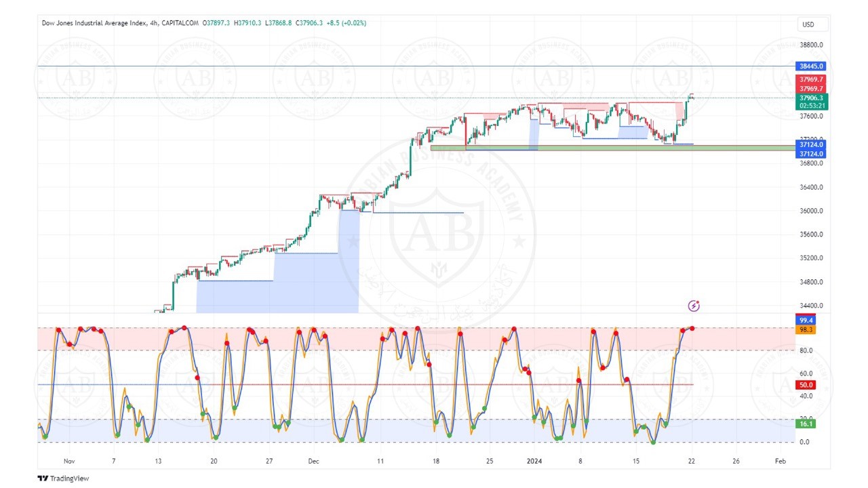Click the Nov label on time axis

[x=68, y=461]
